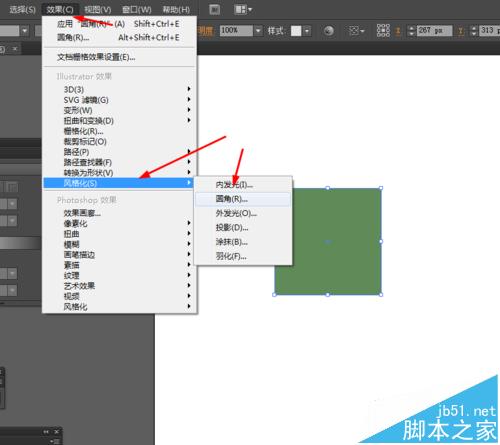Viewport: 500px width, 445px height.
Task: Click the X coordinate label icon
Action: point(398,31)
